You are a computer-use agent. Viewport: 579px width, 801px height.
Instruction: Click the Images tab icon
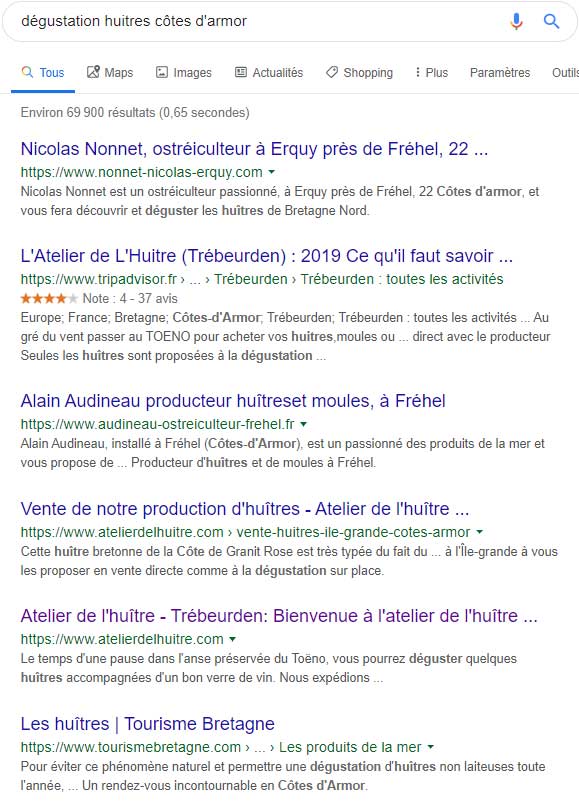[161, 72]
